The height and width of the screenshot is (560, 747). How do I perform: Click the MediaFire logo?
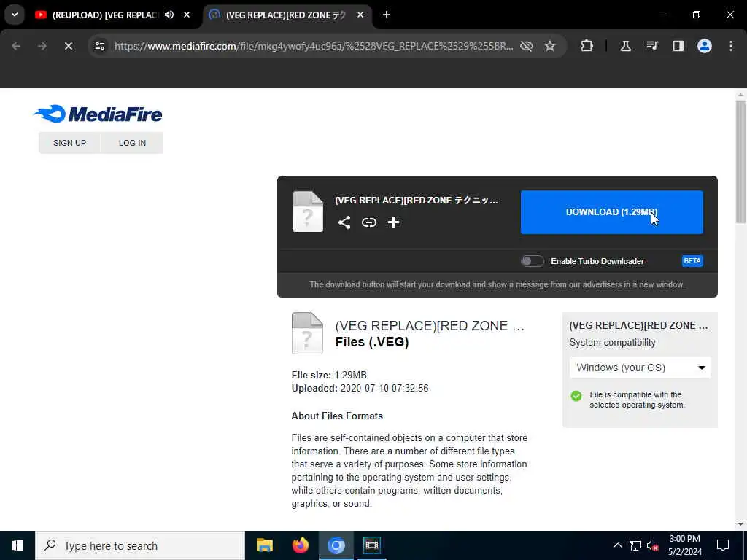[x=98, y=114]
